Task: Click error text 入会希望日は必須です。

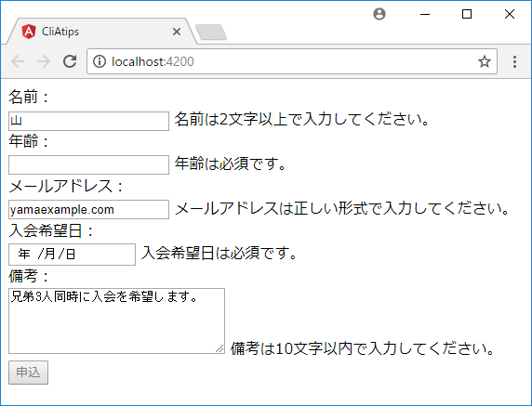Action: (x=219, y=253)
